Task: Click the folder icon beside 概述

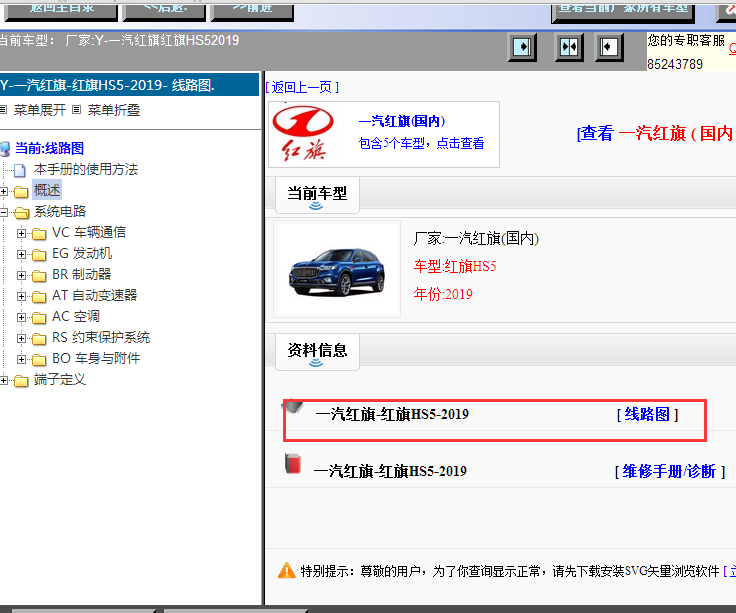Action: [21, 192]
